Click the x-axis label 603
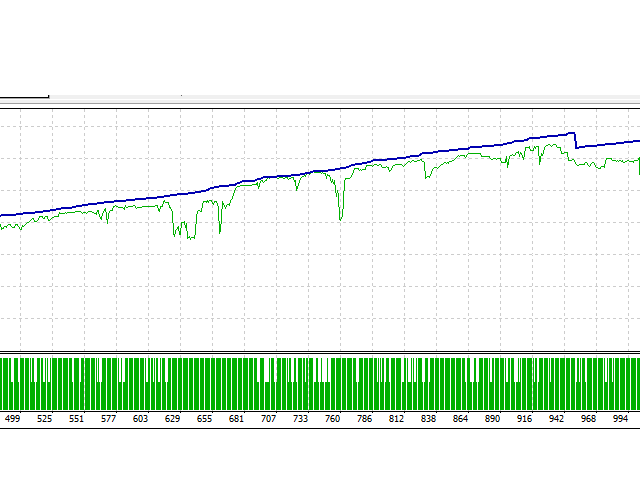 coord(140,419)
